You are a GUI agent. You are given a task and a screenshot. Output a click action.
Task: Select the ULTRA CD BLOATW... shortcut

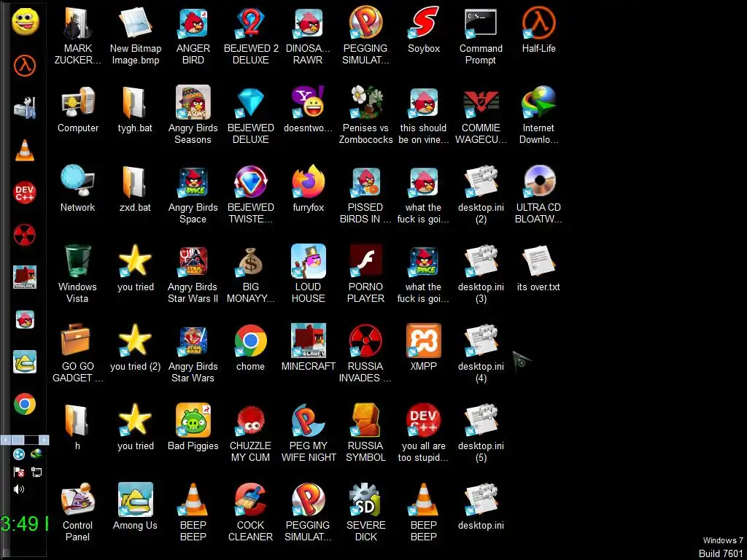(538, 195)
